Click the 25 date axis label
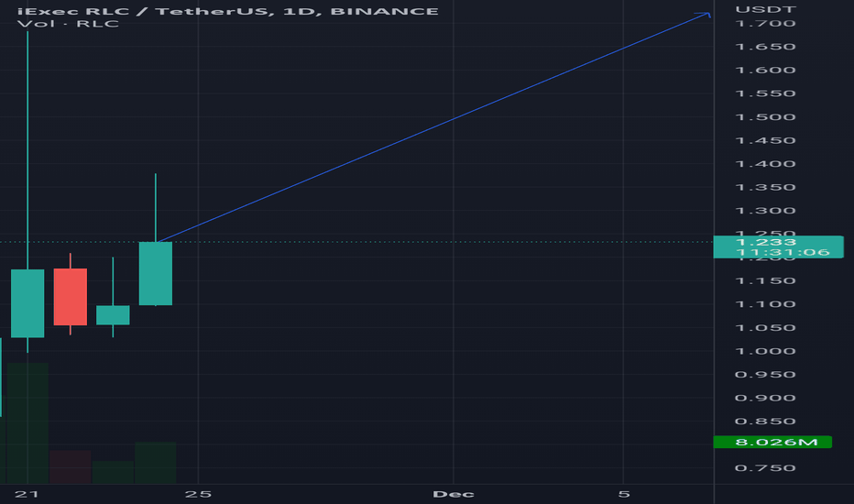 click(198, 494)
